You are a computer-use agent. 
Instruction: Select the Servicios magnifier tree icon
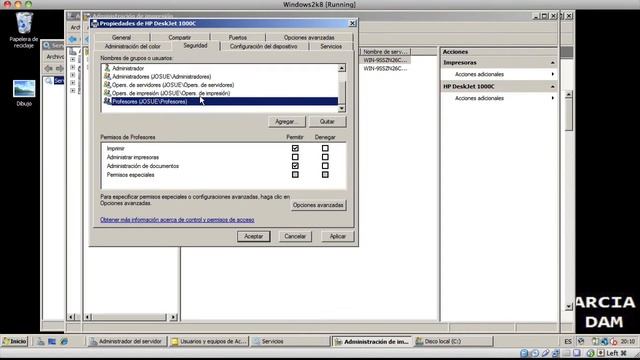coord(49,81)
